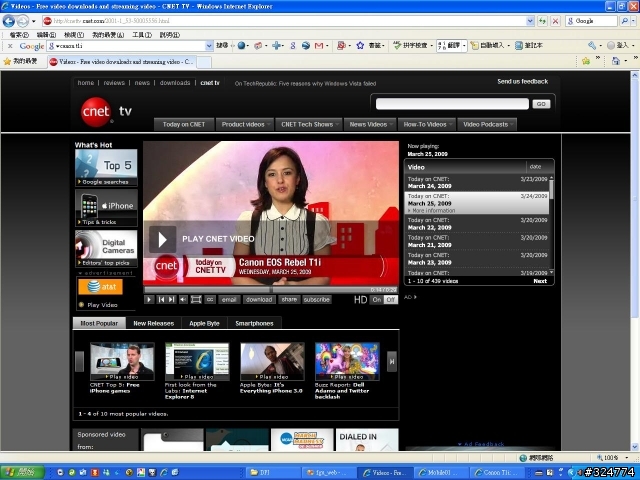This screenshot has height=480, width=640.
Task: Click the Windows Start button
Action: click(x=22, y=472)
